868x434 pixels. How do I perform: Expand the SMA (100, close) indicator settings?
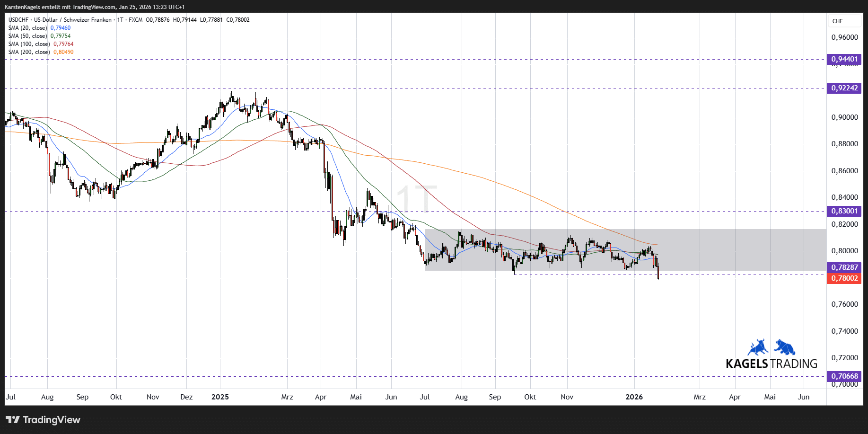point(29,44)
